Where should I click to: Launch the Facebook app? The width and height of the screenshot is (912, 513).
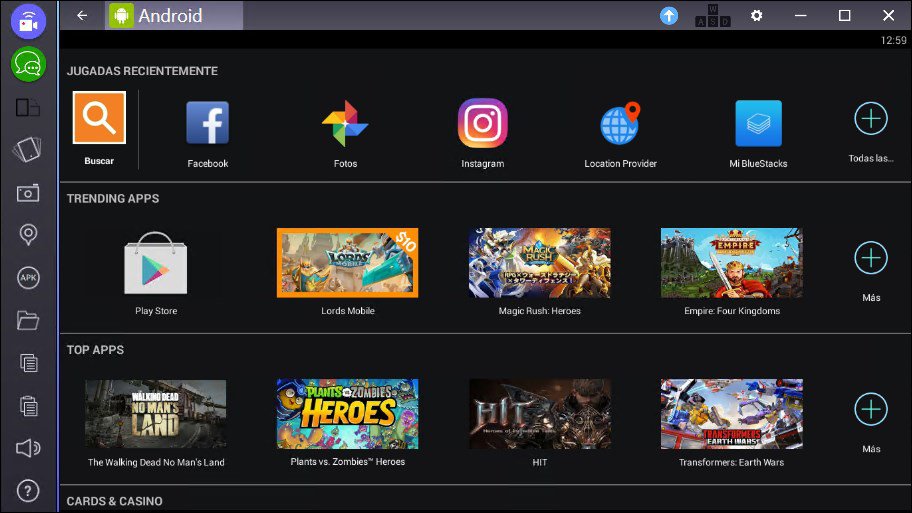[208, 123]
